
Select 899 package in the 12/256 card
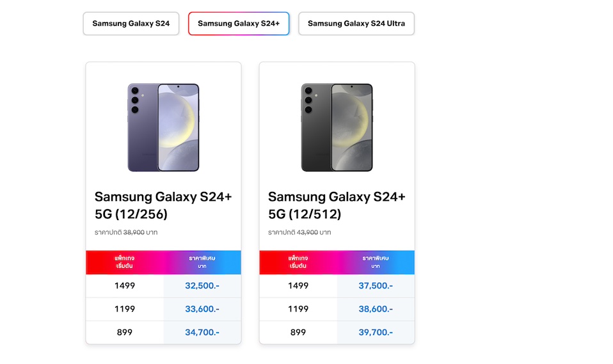[x=125, y=332]
